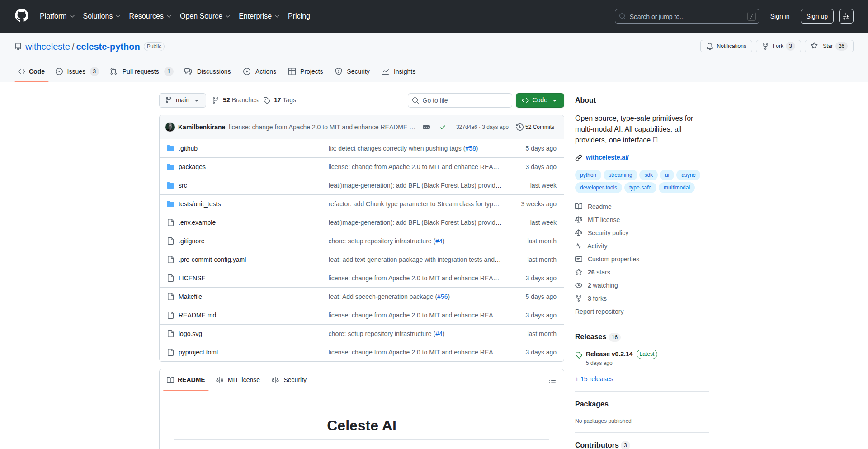The image size is (868, 449).
Task: Click the Sign up button
Action: pos(816,16)
